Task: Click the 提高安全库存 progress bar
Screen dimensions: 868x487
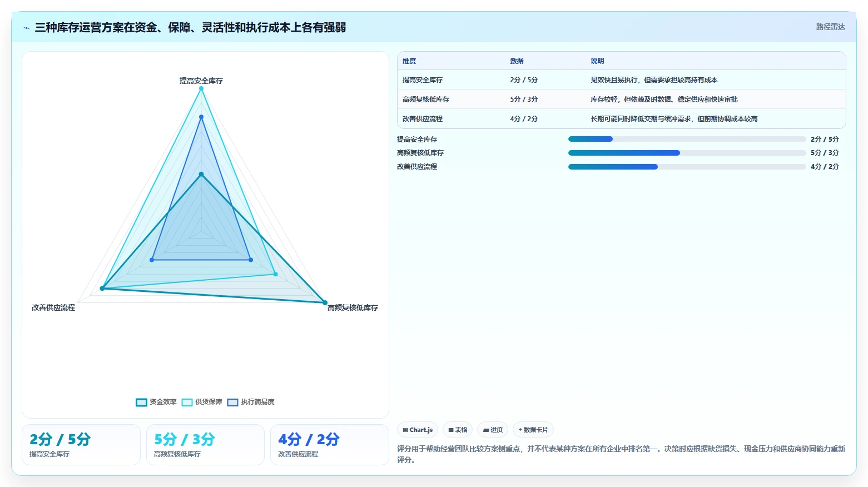Action: click(x=687, y=139)
